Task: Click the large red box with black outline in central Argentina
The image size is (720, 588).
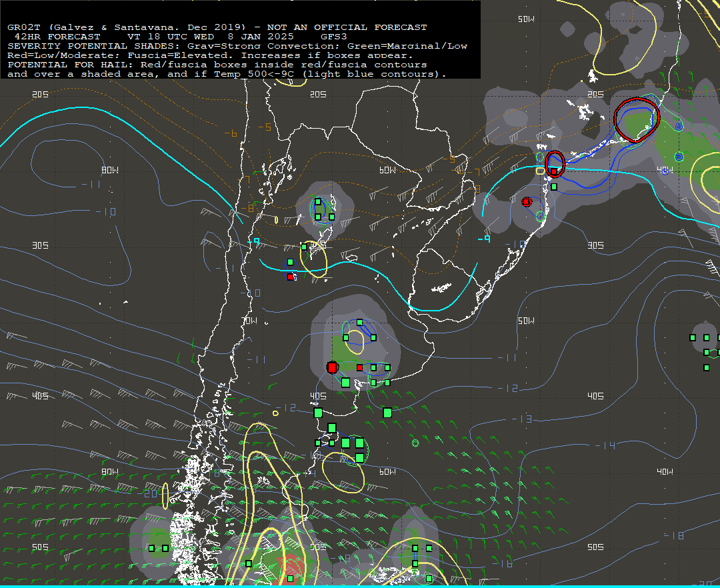Action: pyautogui.click(x=332, y=367)
